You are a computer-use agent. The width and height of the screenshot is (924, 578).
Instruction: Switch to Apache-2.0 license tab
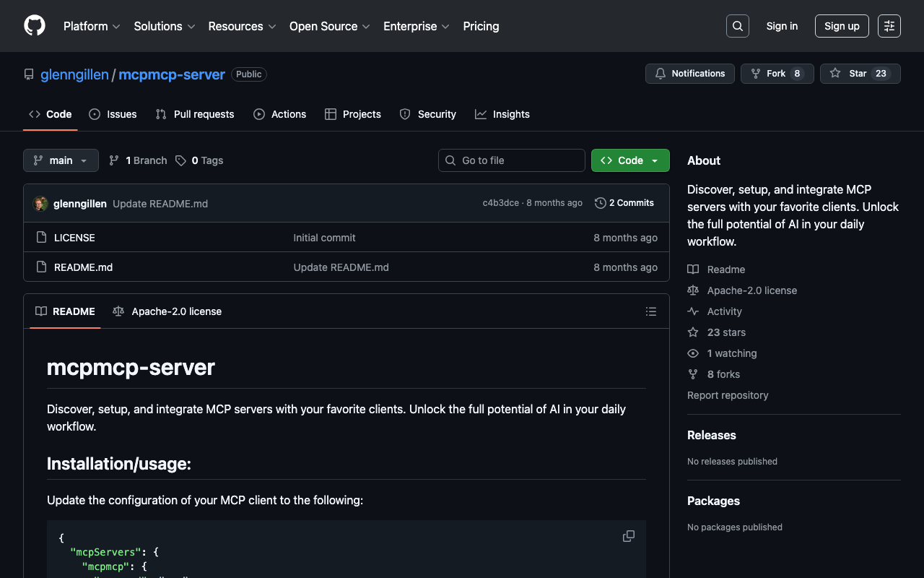point(167,311)
